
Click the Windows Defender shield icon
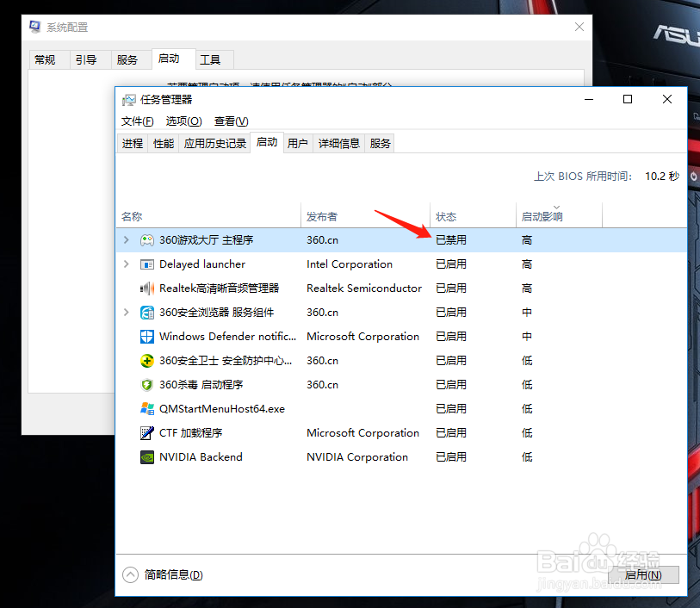(x=147, y=337)
